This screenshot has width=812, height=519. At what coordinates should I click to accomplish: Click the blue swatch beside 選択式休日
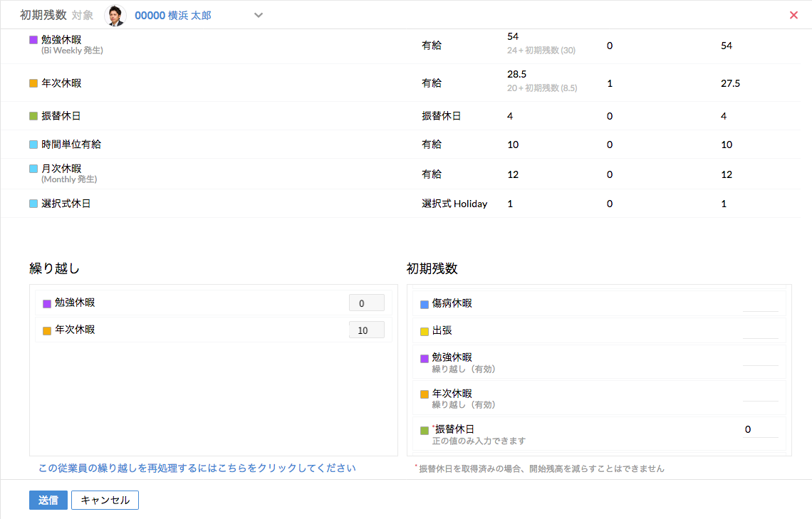pyautogui.click(x=33, y=204)
